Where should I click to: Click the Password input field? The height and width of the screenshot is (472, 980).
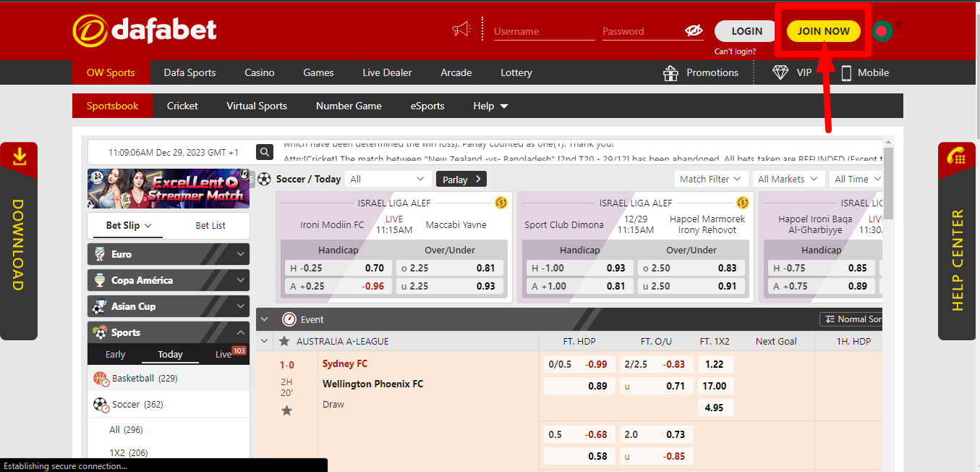pos(642,31)
